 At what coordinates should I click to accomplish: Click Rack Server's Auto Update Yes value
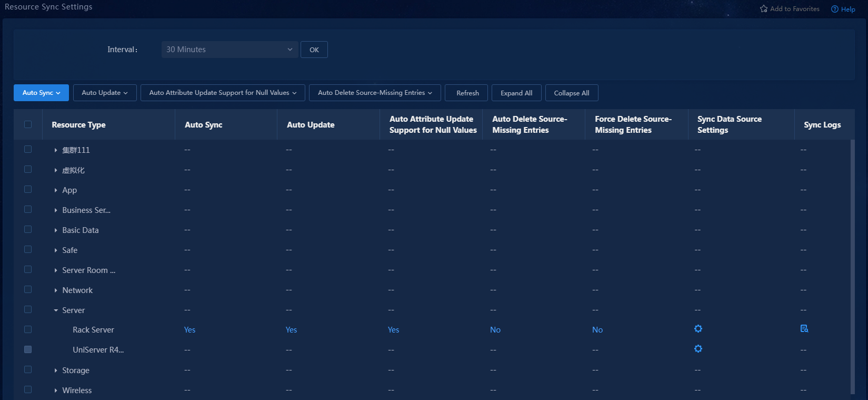pyautogui.click(x=291, y=330)
